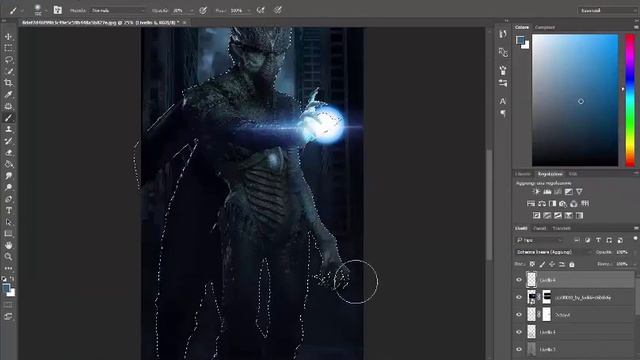Screen dimensions: 640x360
Task: Pick a color in the color field
Action: point(575,100)
